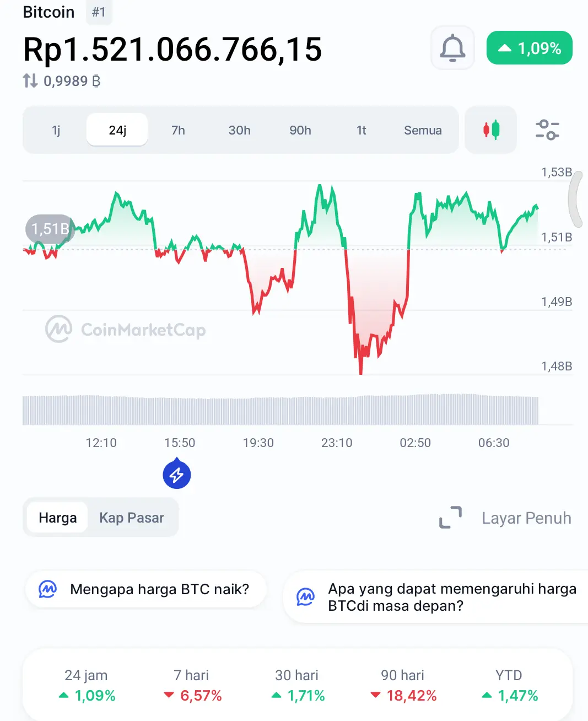Switch chart to 30h range
588x721 pixels.
tap(240, 130)
